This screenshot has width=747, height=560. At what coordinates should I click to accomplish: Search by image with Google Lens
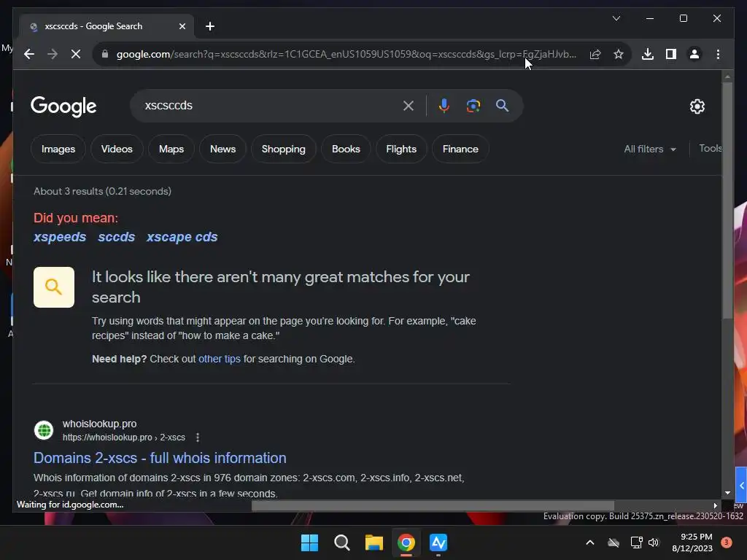(x=473, y=106)
